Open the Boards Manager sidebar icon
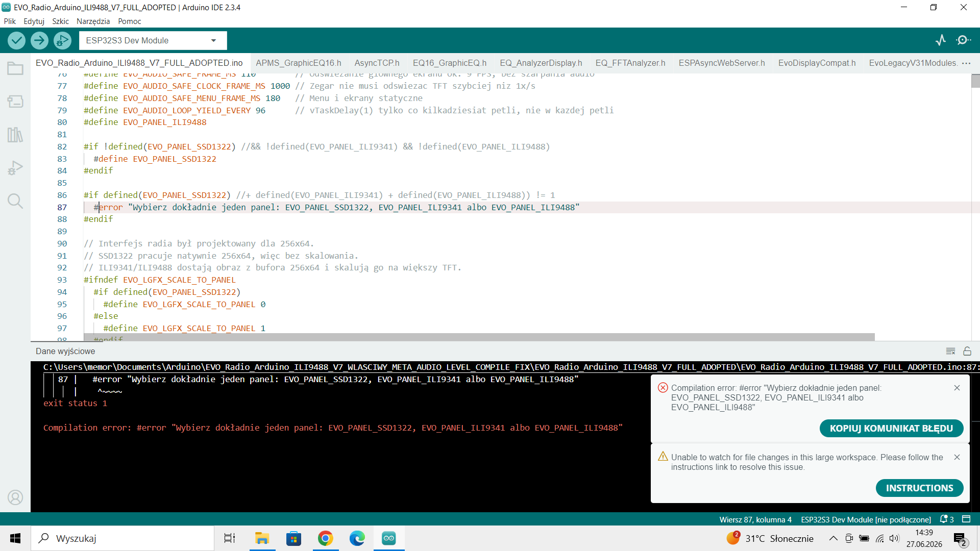 15,102
